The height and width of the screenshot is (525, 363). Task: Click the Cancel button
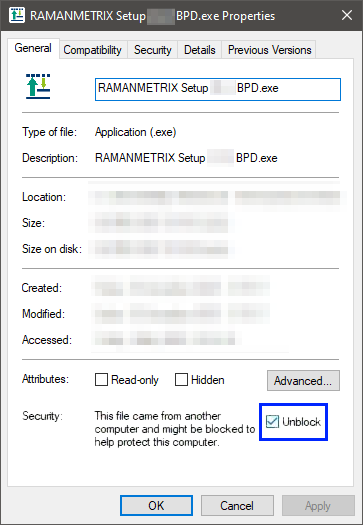point(237,505)
